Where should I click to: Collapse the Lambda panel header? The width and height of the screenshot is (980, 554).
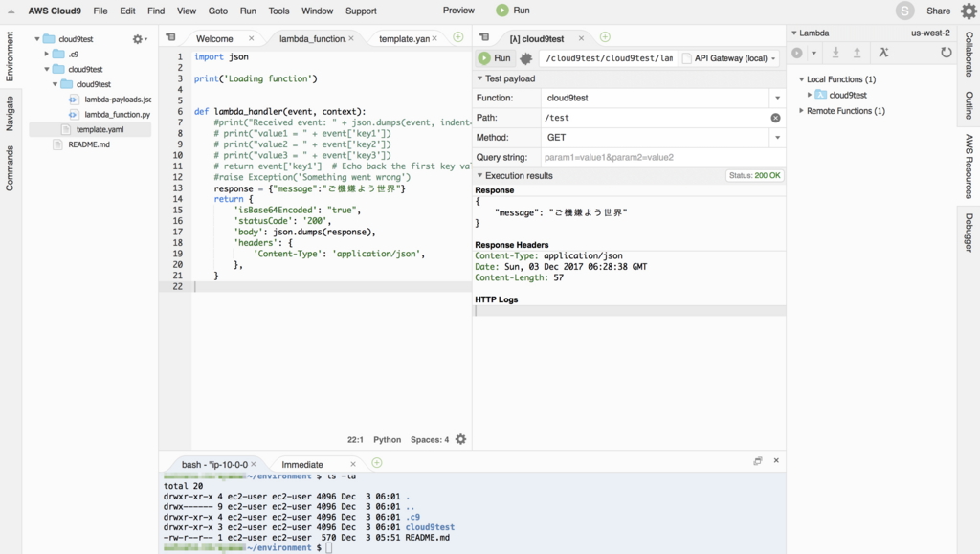pos(794,33)
